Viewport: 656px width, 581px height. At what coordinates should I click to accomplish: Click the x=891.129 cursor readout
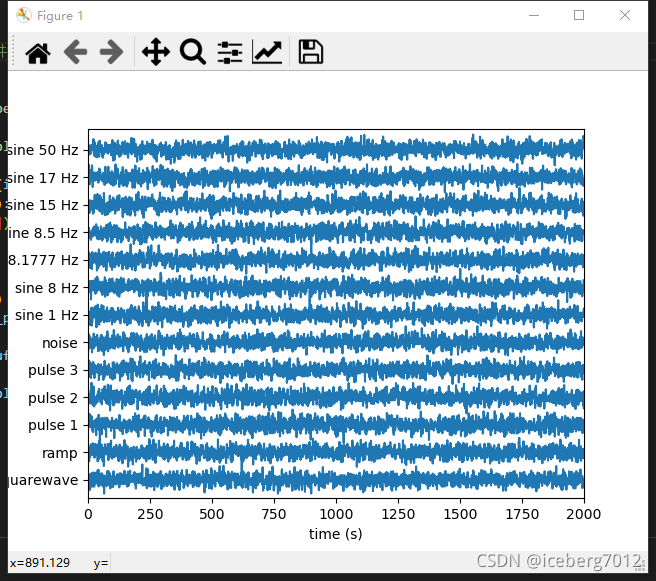tap(40, 563)
